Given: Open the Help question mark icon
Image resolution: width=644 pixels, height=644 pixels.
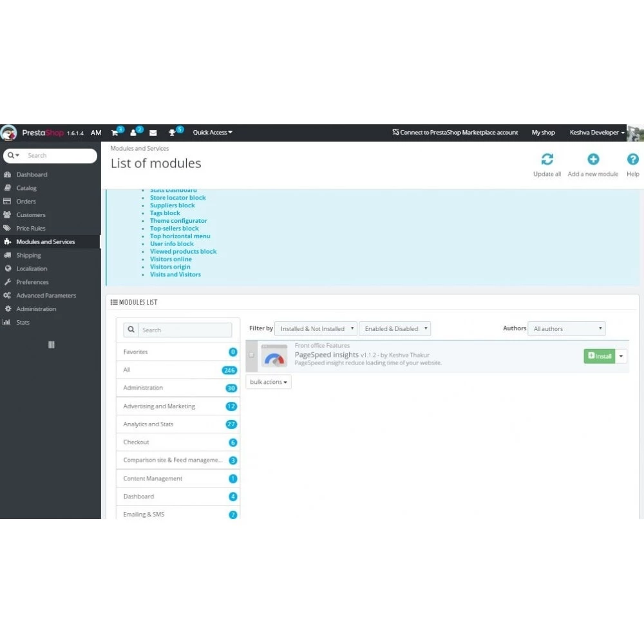Looking at the screenshot, I should pyautogui.click(x=633, y=159).
